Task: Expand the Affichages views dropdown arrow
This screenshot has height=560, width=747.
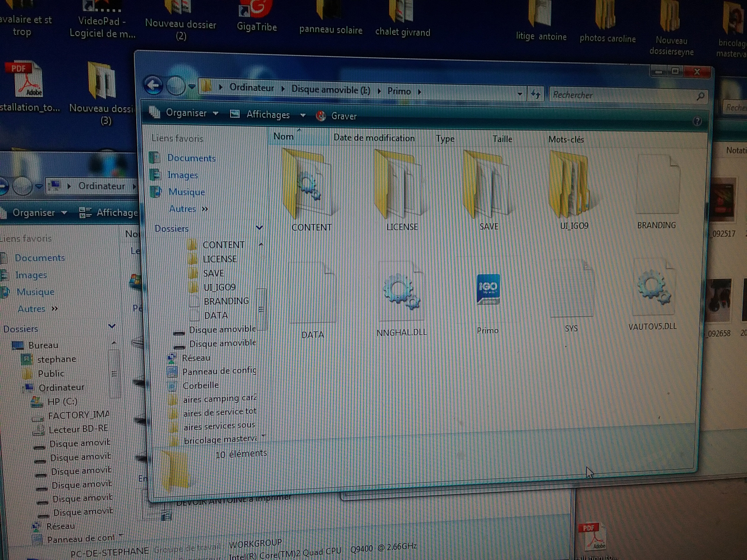Action: click(303, 116)
